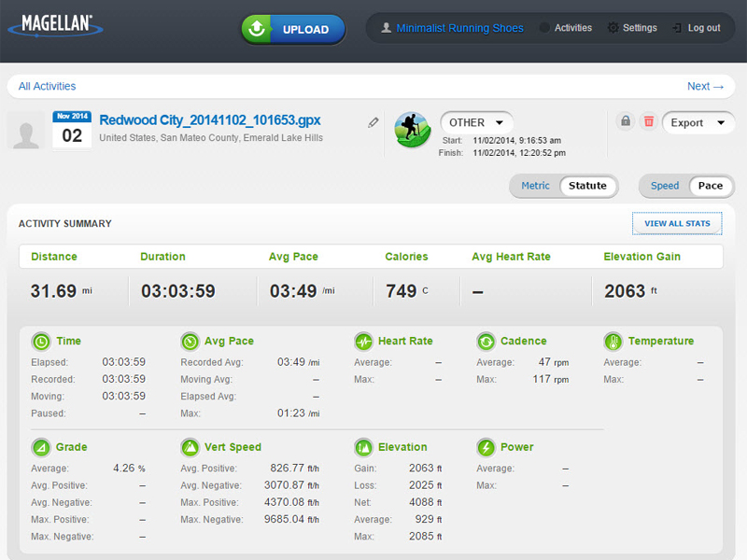The image size is (747, 560).
Task: Click the Heart Rate pulse icon
Action: click(363, 342)
